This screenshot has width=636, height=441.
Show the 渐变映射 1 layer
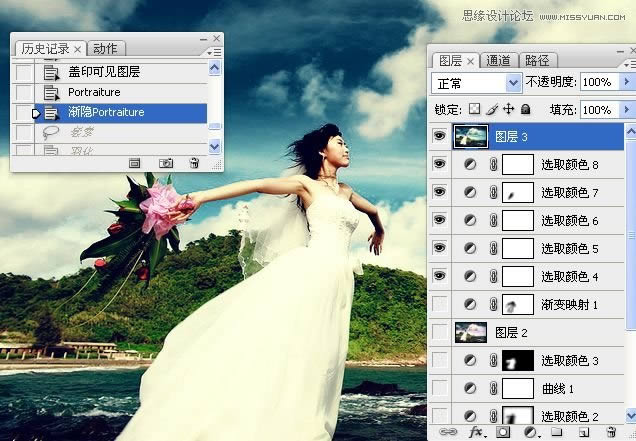click(x=439, y=304)
